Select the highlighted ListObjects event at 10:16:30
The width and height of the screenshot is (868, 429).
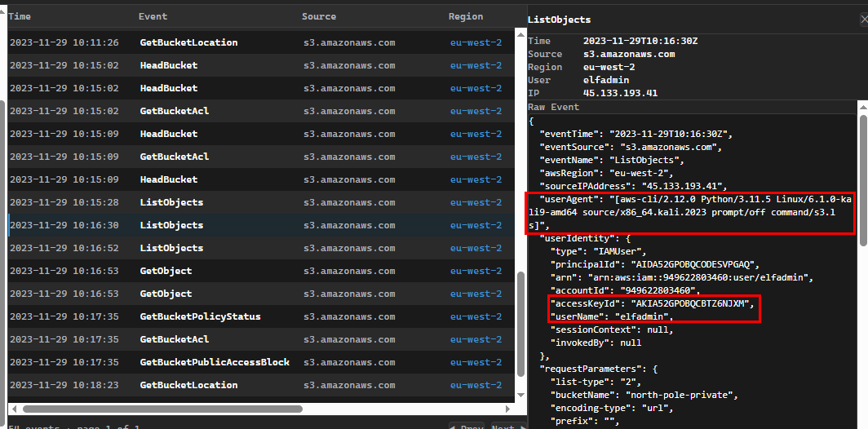coord(261,225)
